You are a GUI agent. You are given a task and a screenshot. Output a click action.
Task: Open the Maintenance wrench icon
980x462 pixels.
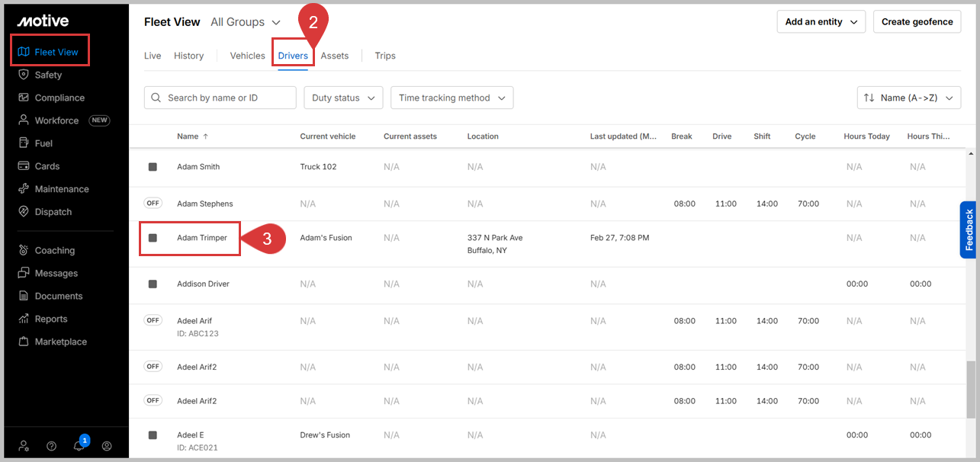(24, 189)
